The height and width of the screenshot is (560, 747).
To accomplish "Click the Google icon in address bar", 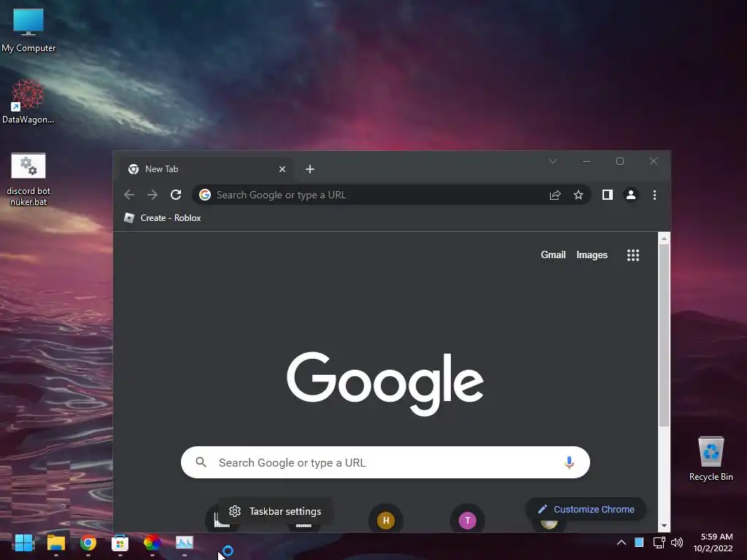I will click(x=205, y=195).
